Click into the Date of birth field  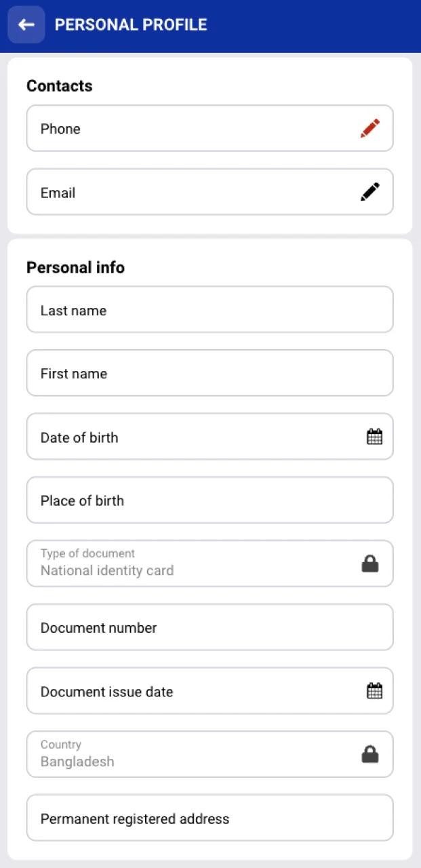point(190,437)
